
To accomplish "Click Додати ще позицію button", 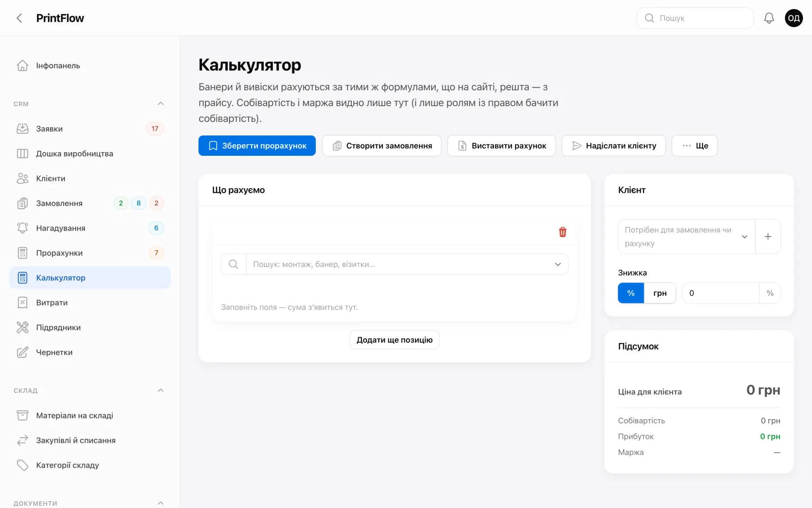I will (395, 340).
